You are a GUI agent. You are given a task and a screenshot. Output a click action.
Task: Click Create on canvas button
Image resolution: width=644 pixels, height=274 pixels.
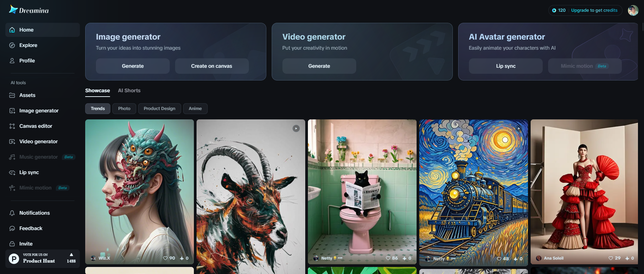click(212, 66)
